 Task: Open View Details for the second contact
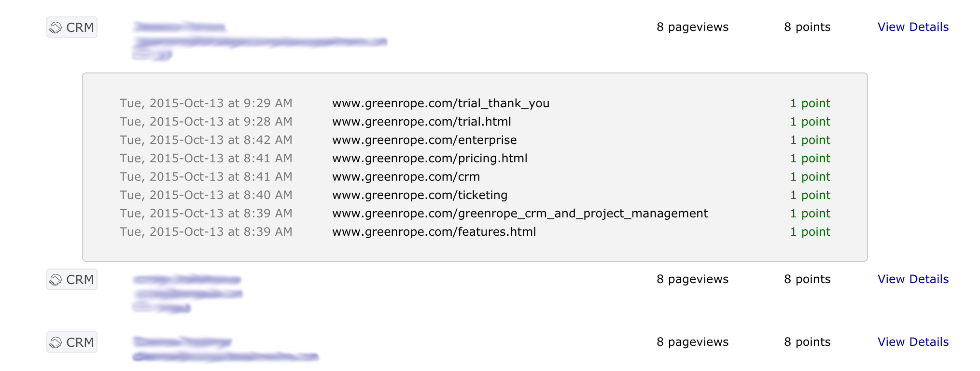tap(913, 279)
